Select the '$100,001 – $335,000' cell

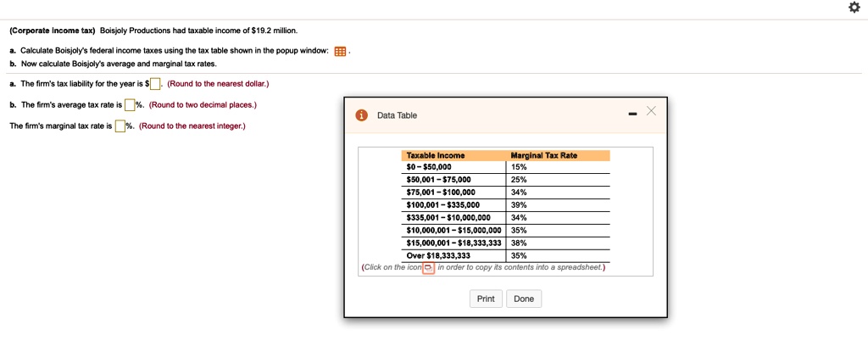click(454, 205)
